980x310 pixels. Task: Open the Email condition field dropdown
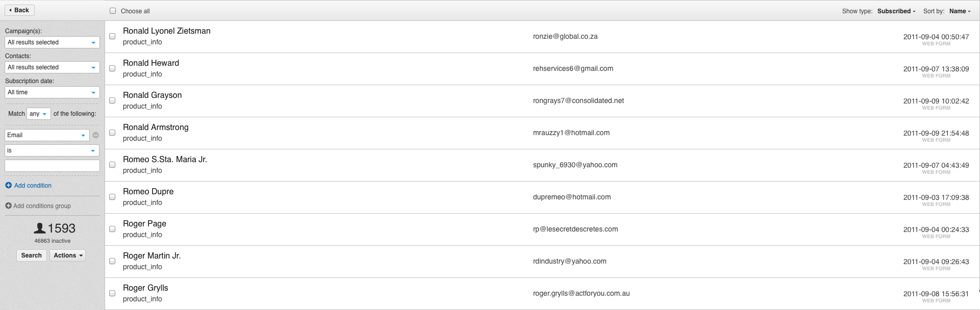pyautogui.click(x=47, y=135)
